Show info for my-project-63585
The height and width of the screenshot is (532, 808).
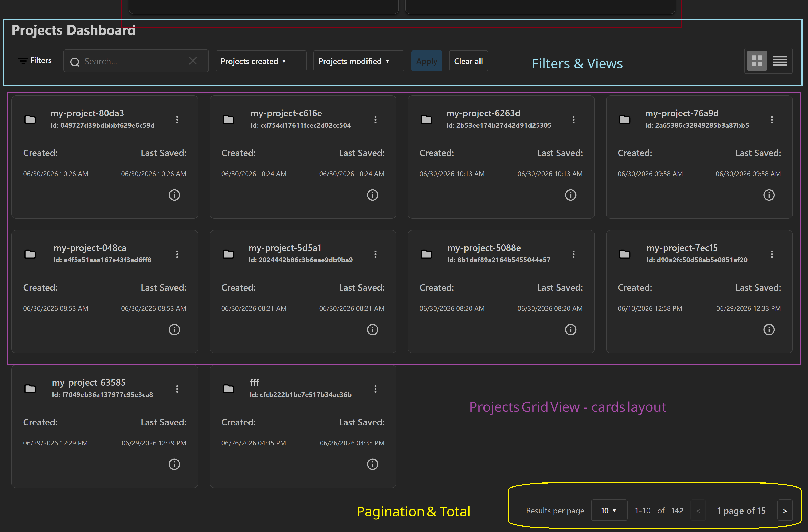coord(174,464)
